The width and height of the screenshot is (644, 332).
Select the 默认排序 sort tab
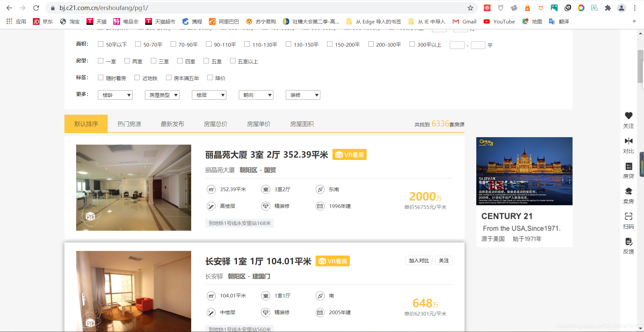(86, 124)
